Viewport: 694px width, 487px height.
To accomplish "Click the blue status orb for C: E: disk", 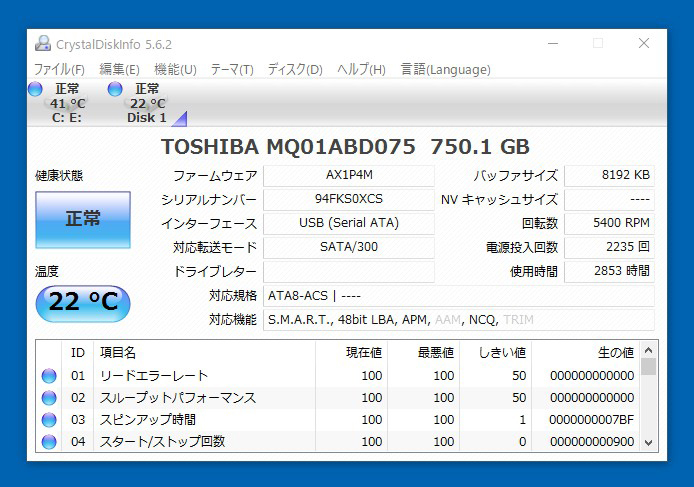I will coord(35,89).
